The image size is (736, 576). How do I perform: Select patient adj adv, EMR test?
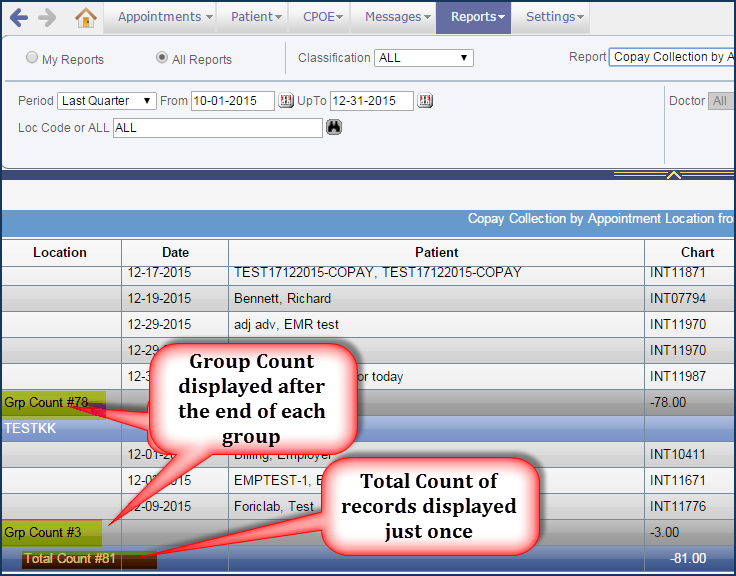pyautogui.click(x=286, y=324)
